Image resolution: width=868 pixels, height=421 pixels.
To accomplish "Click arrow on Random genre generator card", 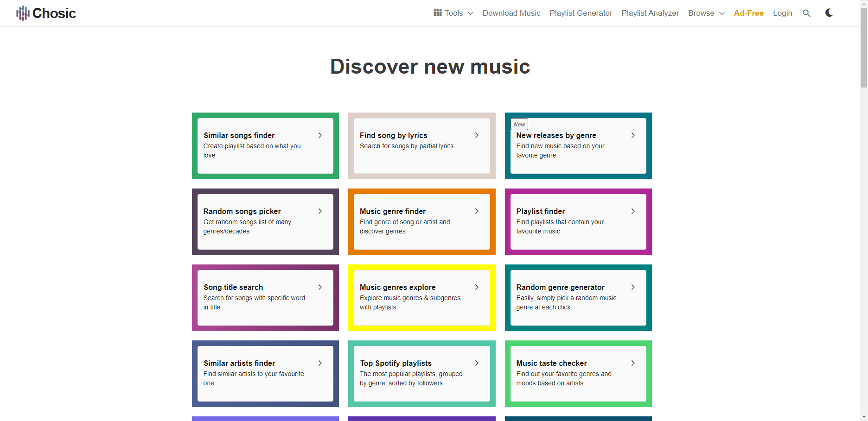I will click(633, 287).
